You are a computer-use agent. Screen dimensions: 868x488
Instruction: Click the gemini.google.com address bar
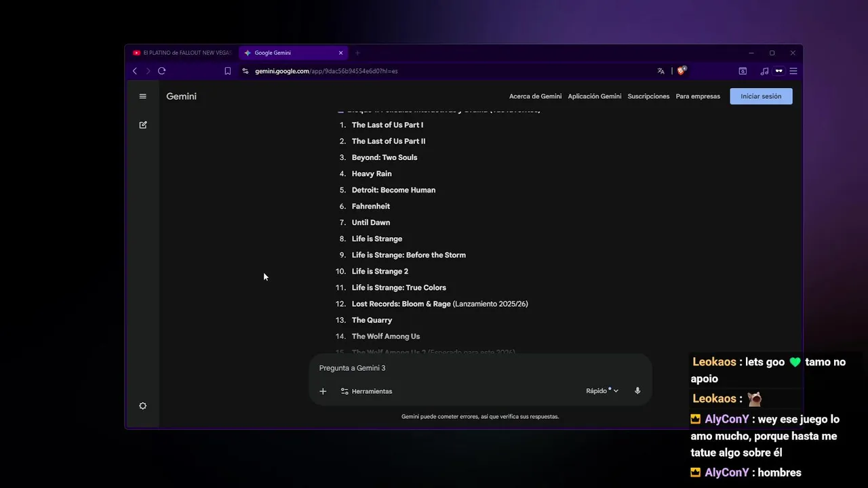pyautogui.click(x=326, y=70)
